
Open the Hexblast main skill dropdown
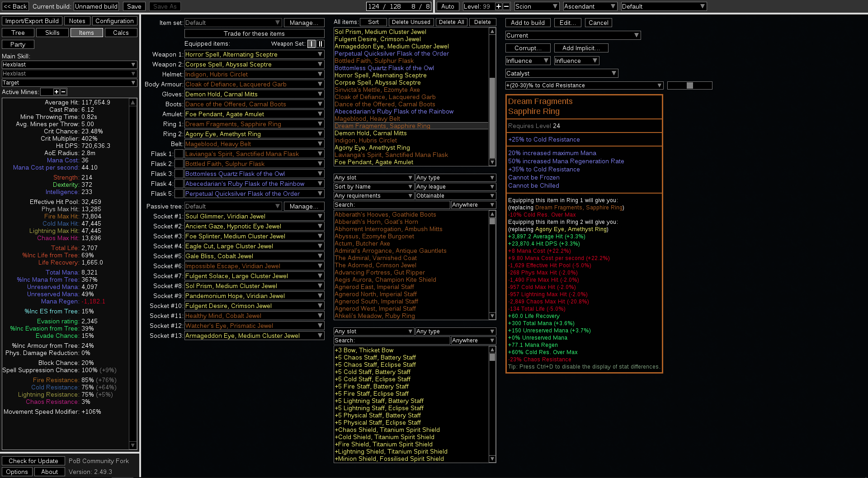coord(69,64)
